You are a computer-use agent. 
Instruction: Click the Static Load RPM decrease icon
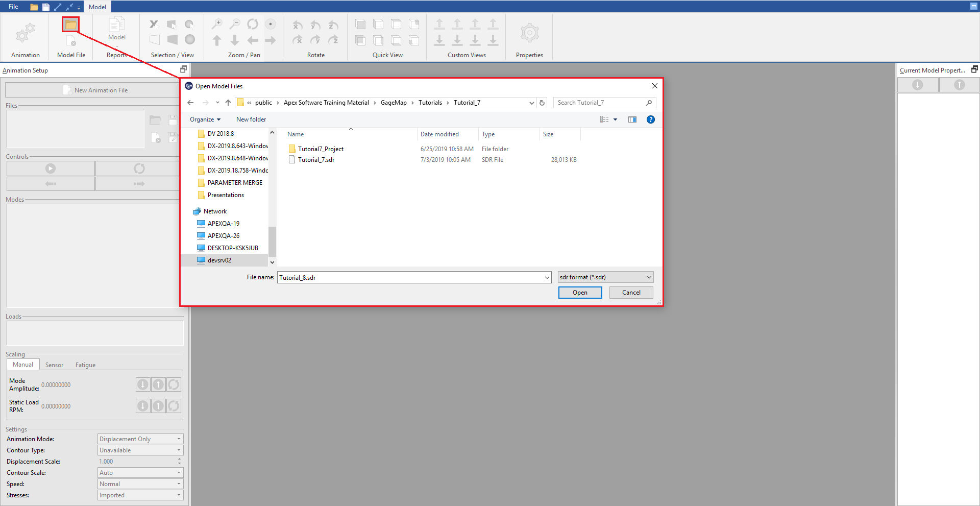143,406
